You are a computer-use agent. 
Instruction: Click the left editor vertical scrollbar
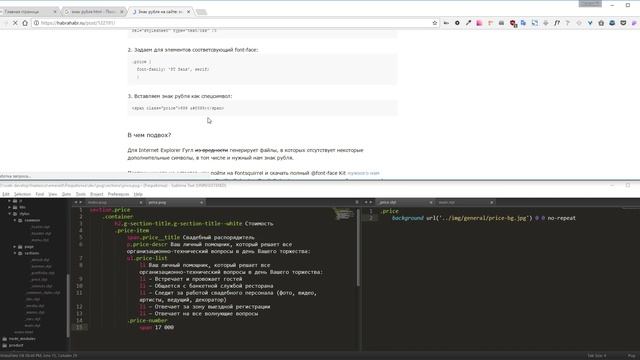tap(358, 247)
